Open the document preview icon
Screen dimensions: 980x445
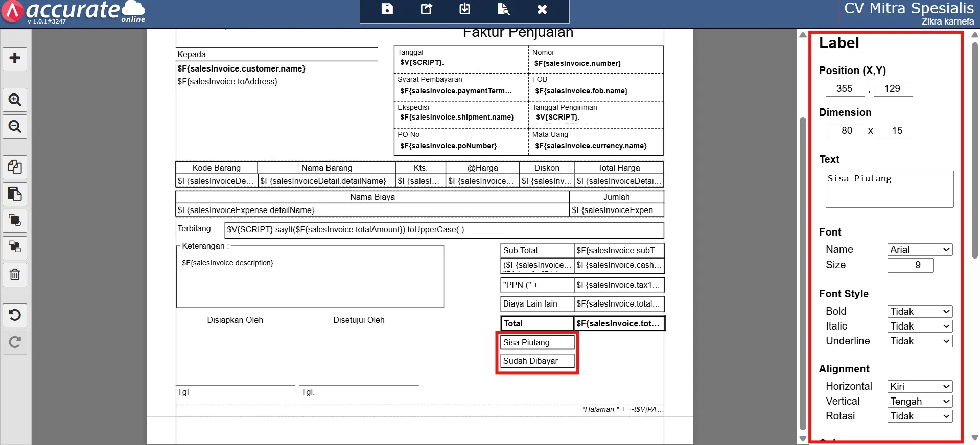coord(503,9)
